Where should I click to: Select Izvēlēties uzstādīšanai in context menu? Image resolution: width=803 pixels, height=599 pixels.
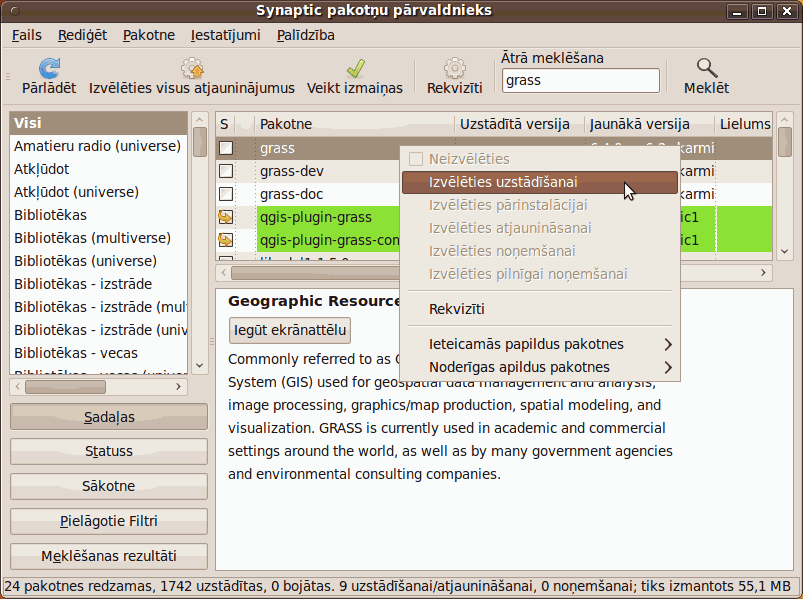(x=540, y=182)
